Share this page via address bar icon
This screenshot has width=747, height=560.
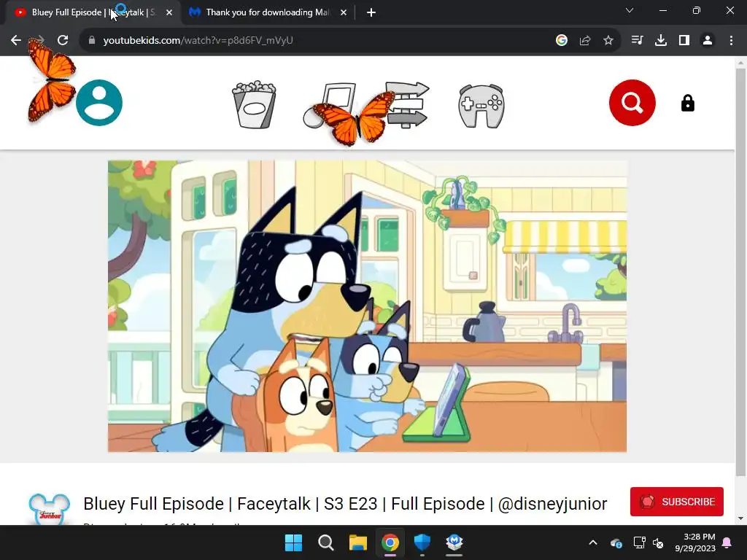[x=585, y=41]
